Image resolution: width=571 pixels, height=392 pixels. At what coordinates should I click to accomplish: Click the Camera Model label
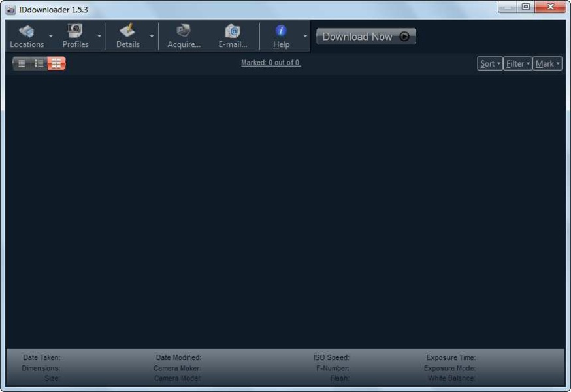click(x=177, y=378)
